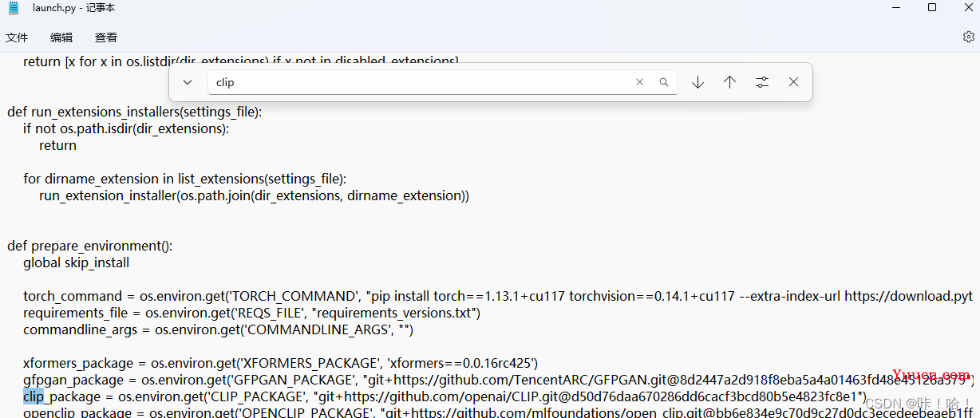
Task: Open the 编辑 menu
Action: [61, 37]
